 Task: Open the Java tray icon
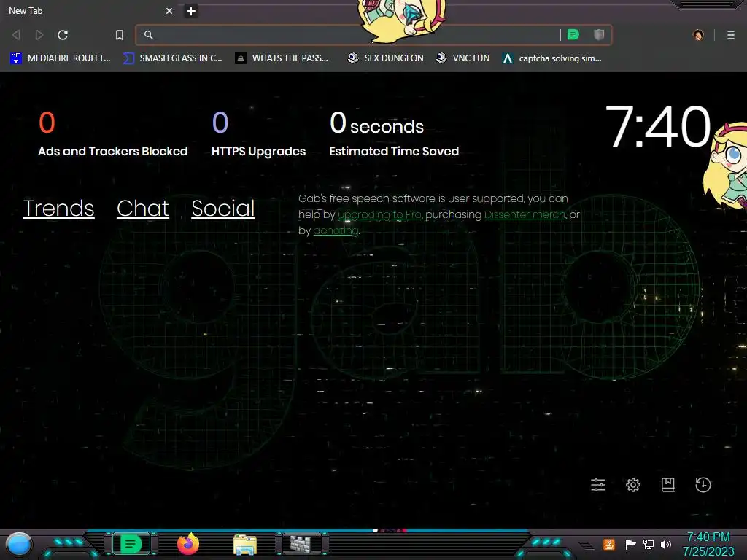(609, 544)
